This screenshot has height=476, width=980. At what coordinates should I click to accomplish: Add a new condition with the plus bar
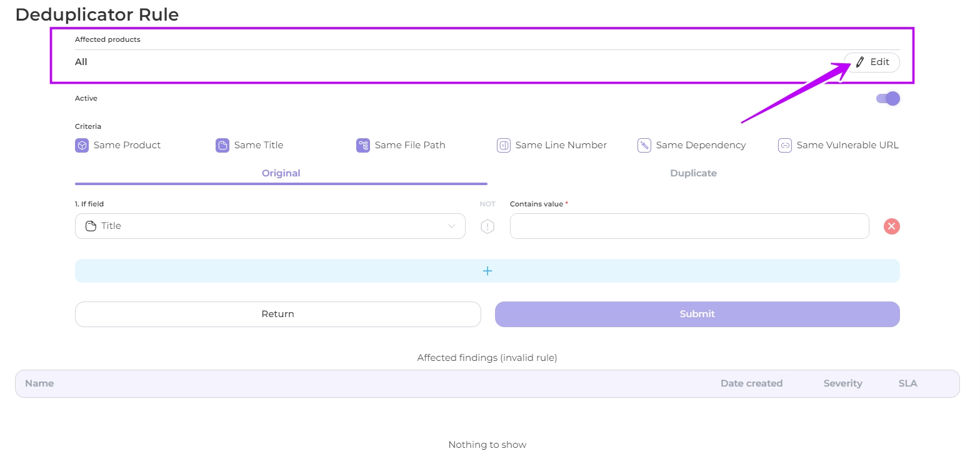point(487,271)
